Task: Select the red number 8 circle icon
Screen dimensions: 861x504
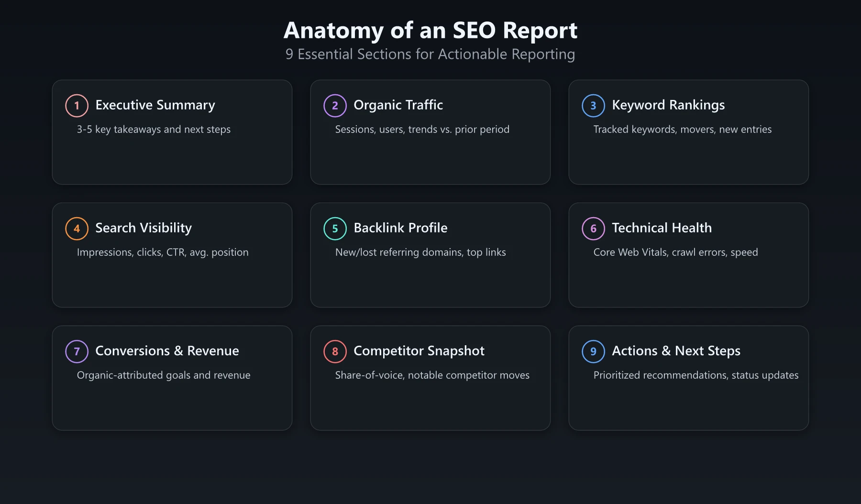Action: tap(335, 351)
